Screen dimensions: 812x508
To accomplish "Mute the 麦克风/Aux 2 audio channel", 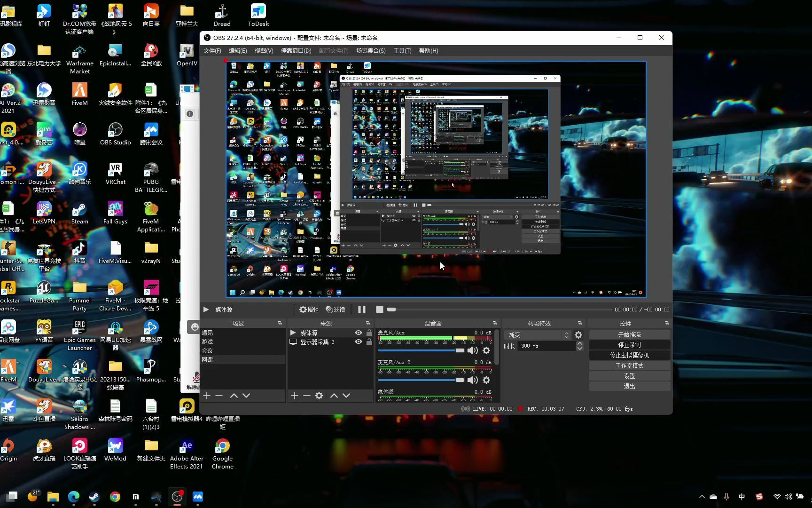I will 473,380.
